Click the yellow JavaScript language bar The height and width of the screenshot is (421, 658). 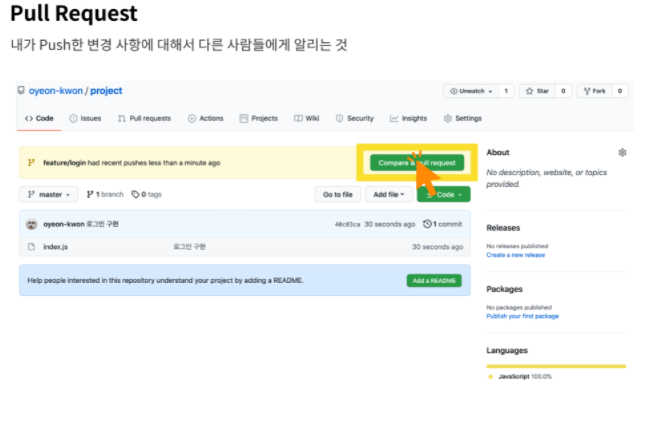[x=556, y=366]
